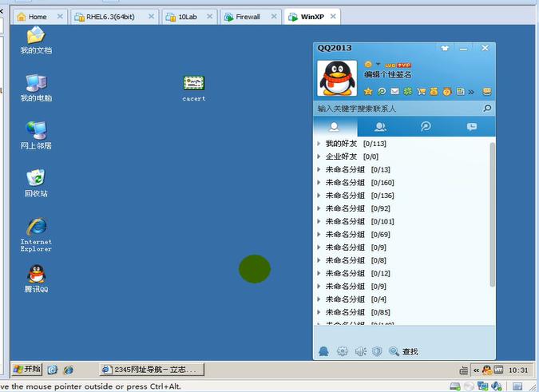The height and width of the screenshot is (392, 539).
Task: Select the 回收站 recycle bin icon
Action: click(36, 183)
